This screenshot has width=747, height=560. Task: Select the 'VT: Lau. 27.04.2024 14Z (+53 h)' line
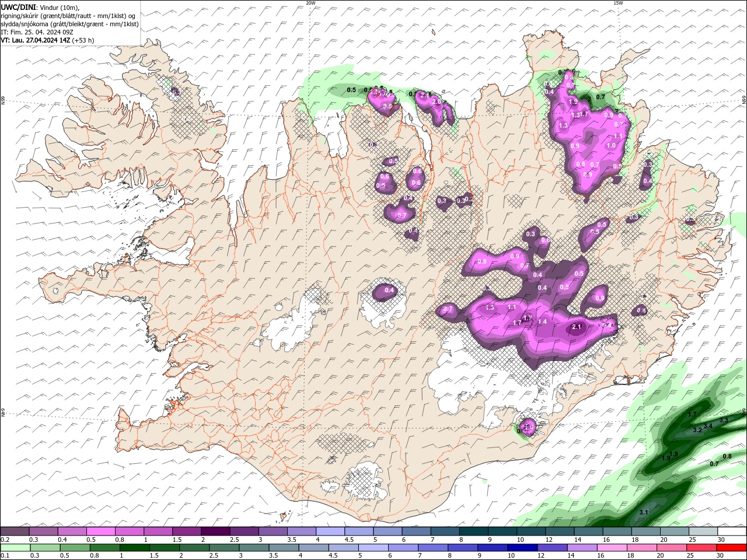point(47,40)
